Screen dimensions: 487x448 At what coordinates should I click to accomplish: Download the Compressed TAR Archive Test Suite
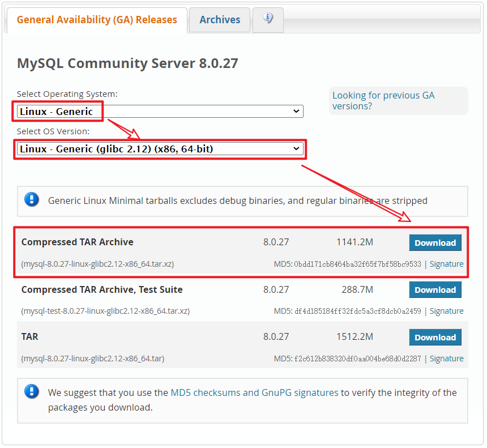(435, 290)
